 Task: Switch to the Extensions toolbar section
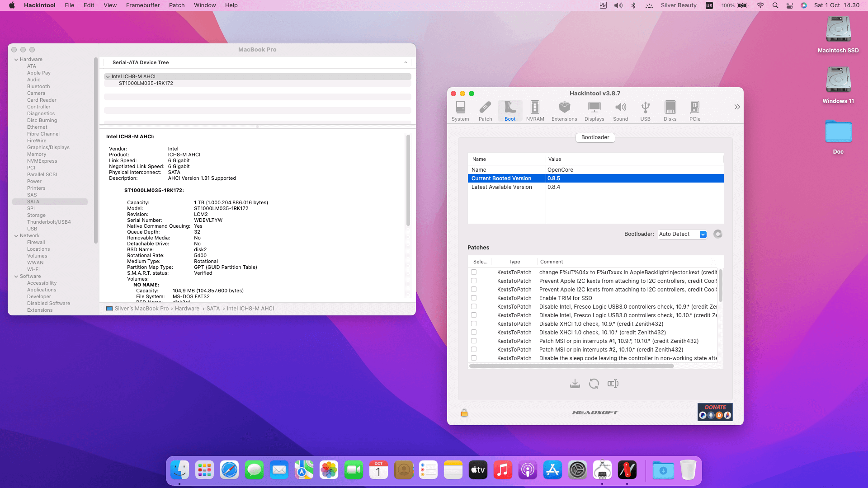point(564,111)
